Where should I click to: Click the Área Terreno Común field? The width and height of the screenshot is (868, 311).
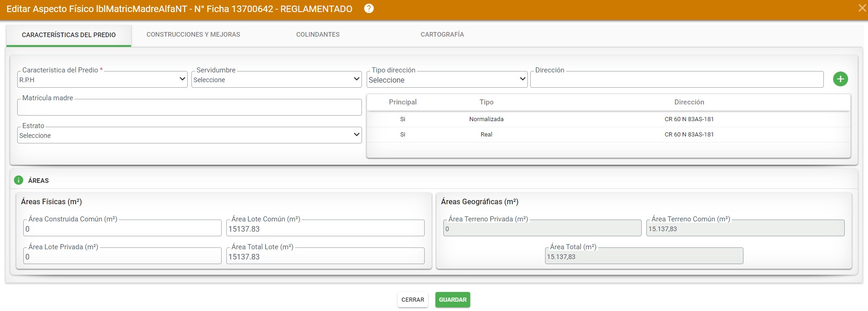coord(745,228)
